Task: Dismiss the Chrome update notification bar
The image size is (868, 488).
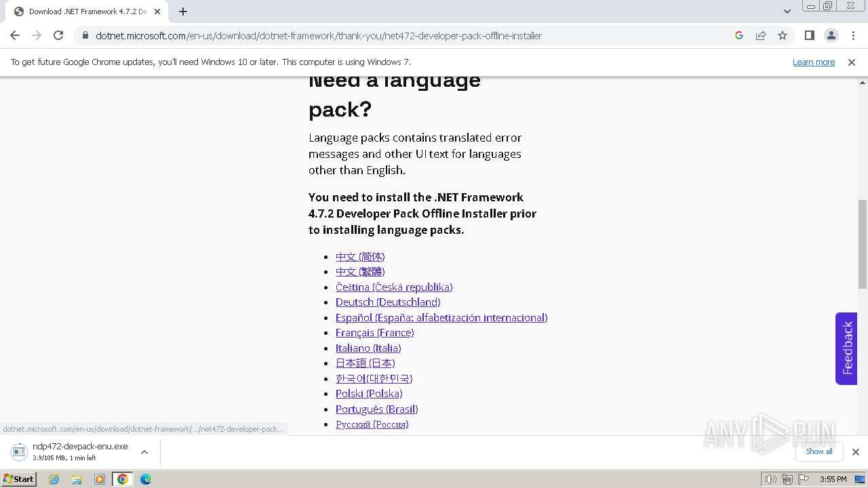Action: pos(852,62)
